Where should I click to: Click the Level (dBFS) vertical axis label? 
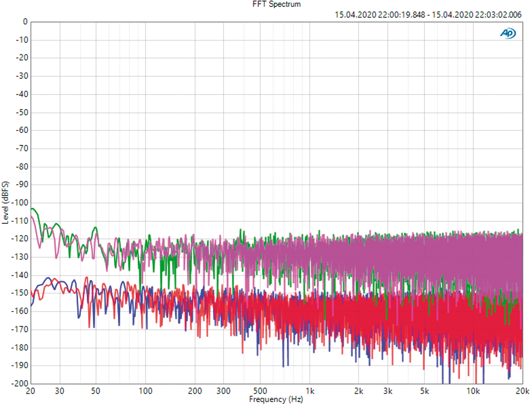pos(5,203)
